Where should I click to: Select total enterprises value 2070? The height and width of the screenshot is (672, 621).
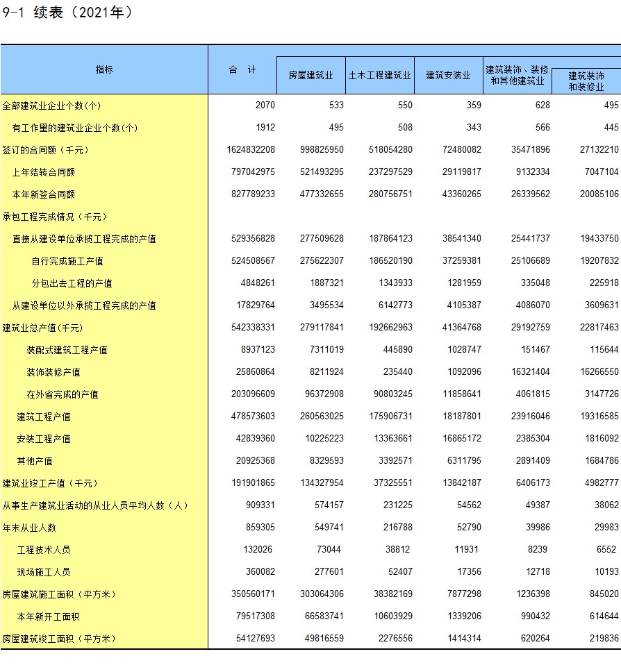click(265, 106)
